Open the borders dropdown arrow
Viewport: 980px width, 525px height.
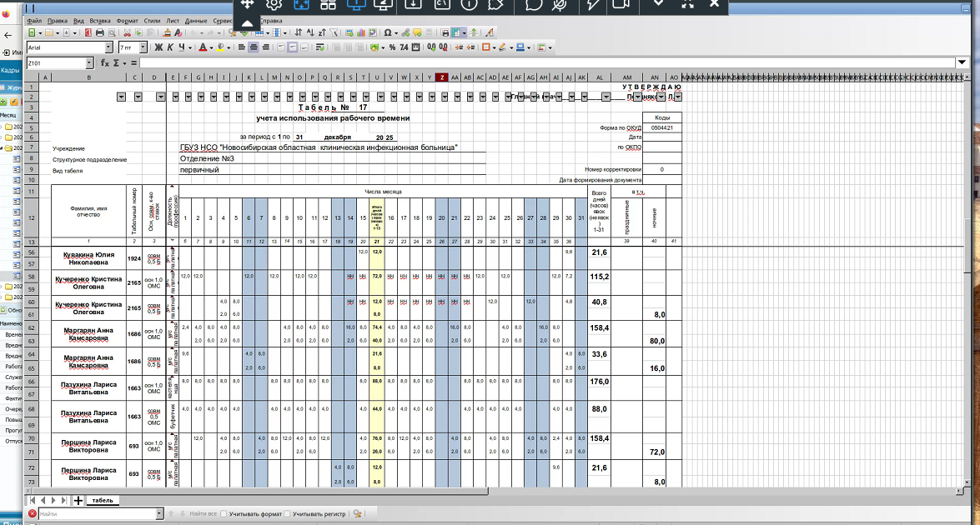(x=494, y=48)
